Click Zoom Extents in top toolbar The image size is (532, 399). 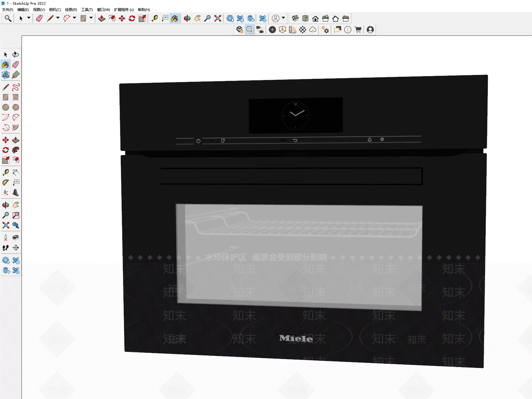click(x=218, y=19)
